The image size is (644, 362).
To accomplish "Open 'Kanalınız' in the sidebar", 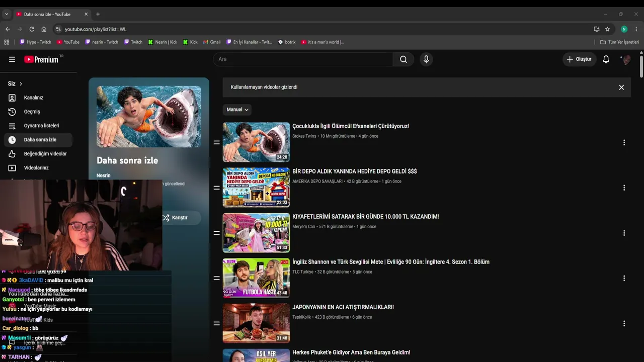I will click(38, 98).
